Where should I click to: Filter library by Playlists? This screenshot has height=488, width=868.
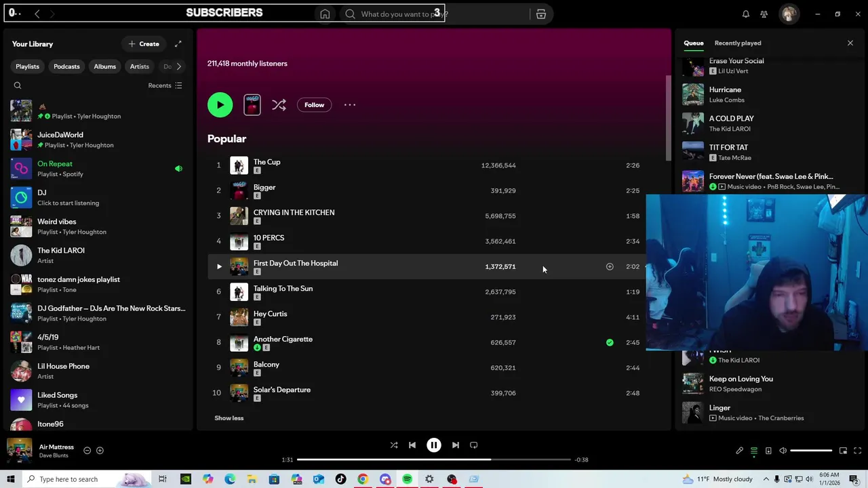[x=27, y=66]
